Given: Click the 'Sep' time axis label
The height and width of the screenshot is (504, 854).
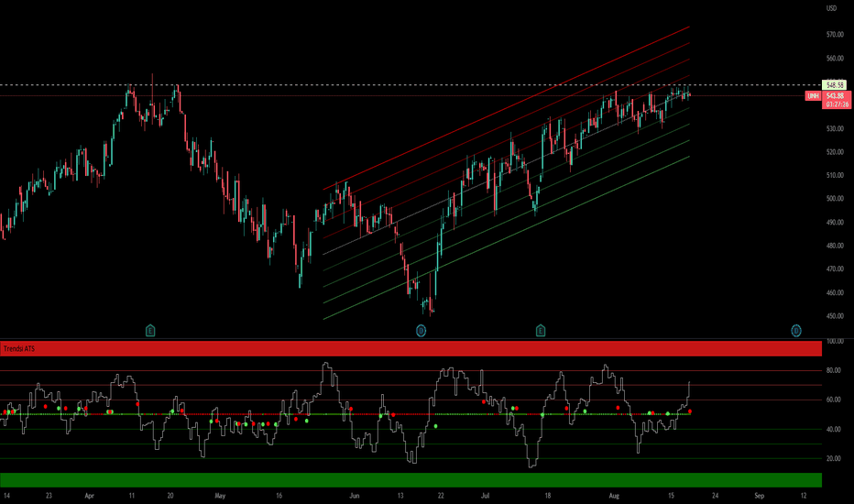Looking at the screenshot, I should pos(760,496).
